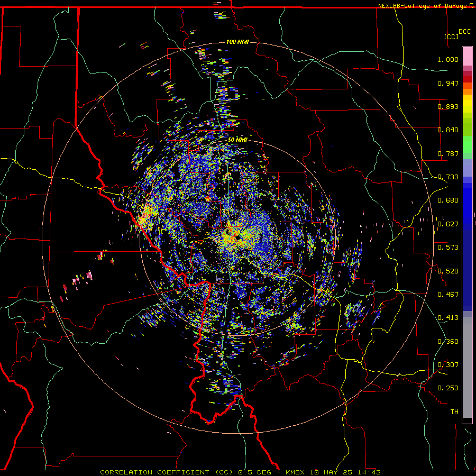Select the 0.680 legend value
Image resolution: width=476 pixels, height=476 pixels.
(x=448, y=200)
